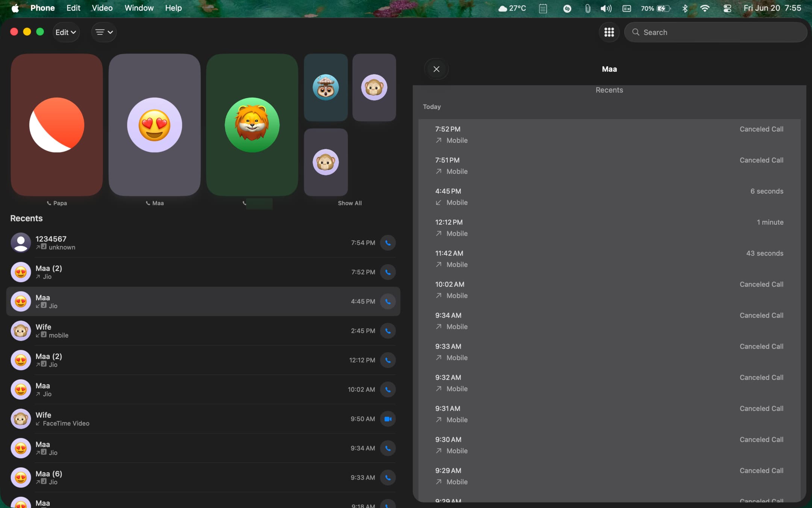Open the Window menu
The image size is (812, 508).
[x=139, y=8]
